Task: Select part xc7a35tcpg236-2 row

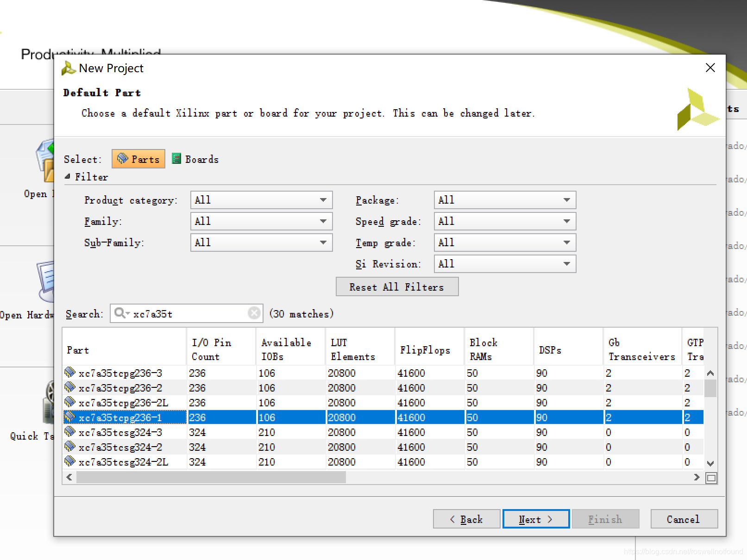Action: pos(383,387)
